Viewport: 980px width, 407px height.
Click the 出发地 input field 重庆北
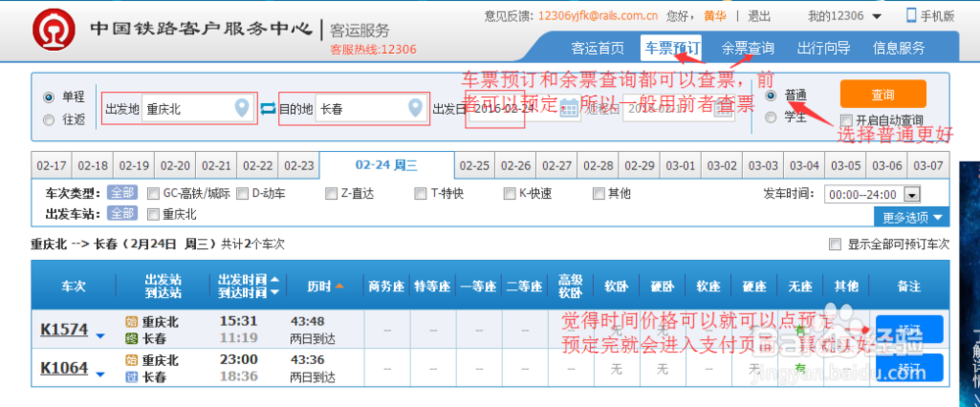(198, 109)
